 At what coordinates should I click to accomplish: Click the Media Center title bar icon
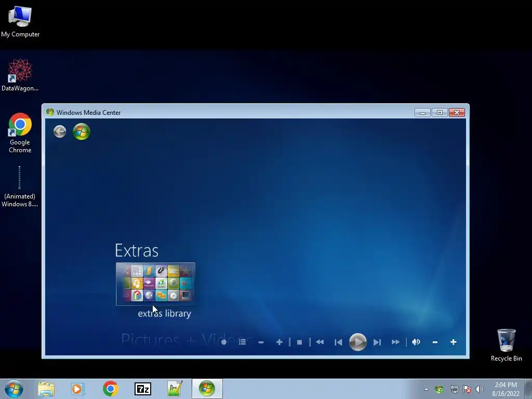coord(50,112)
